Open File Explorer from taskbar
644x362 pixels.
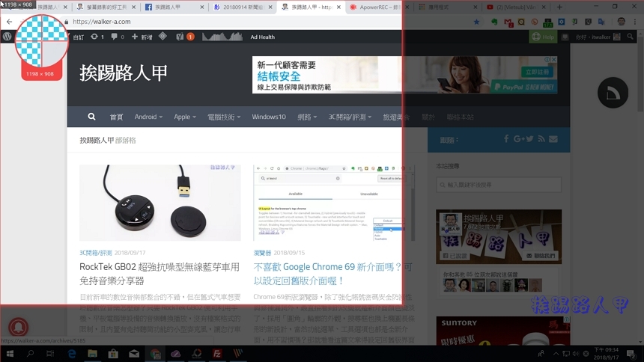click(92, 354)
